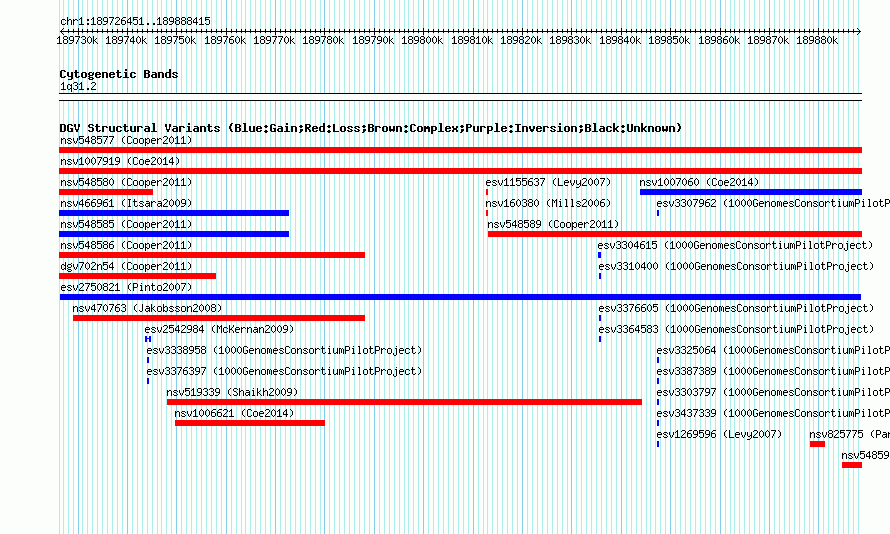Open nsv470763 (Jakobsson2008) variant label
Screen dimensions: 890x534
[147, 308]
